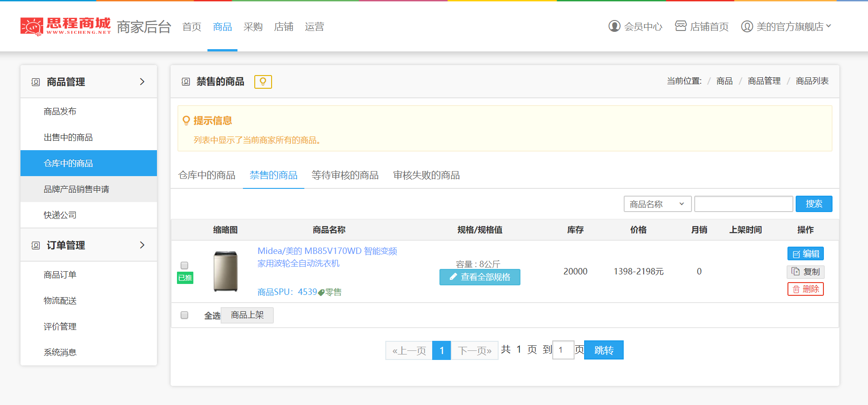The image size is (868, 405).
Task: Click the lightbulb icon beside 提示信息
Action: (186, 121)
